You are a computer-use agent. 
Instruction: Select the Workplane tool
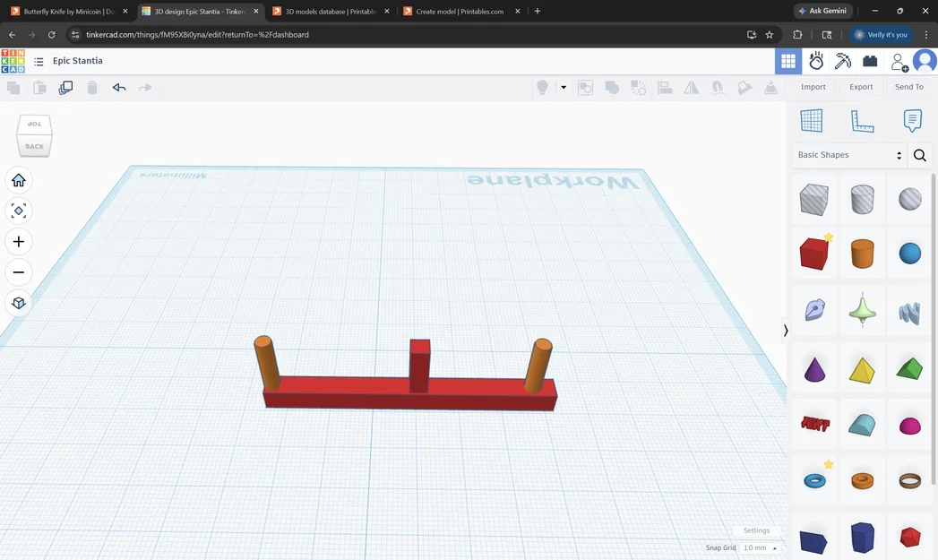tap(811, 120)
